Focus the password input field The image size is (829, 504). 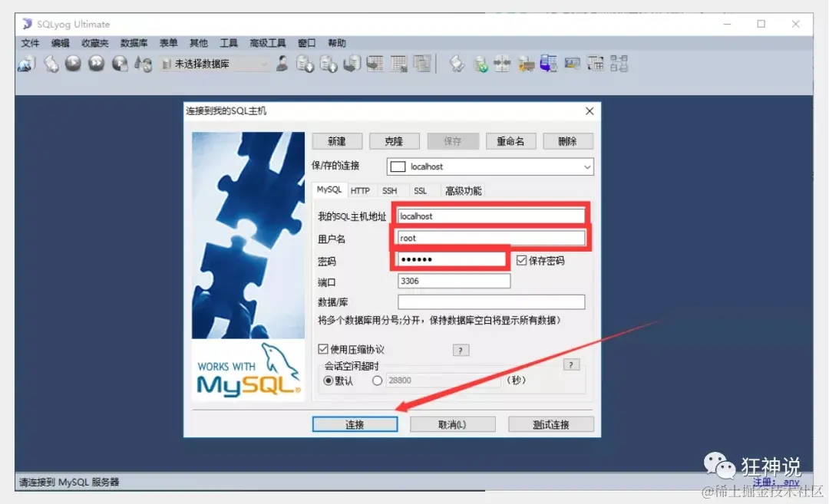(x=451, y=259)
